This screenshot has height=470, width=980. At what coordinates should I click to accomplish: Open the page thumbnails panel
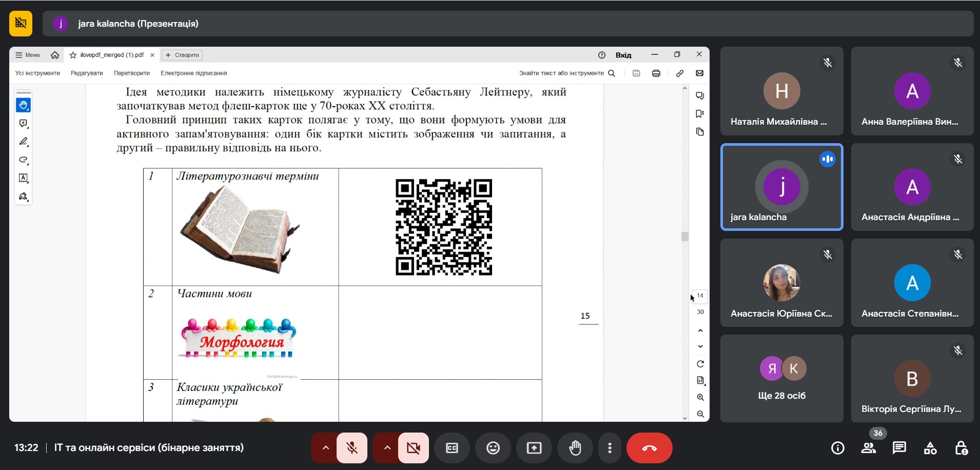point(700,132)
